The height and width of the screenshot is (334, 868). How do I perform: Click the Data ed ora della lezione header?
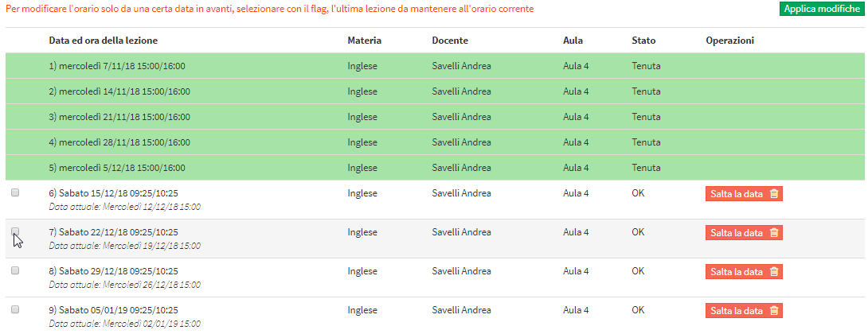(x=103, y=41)
